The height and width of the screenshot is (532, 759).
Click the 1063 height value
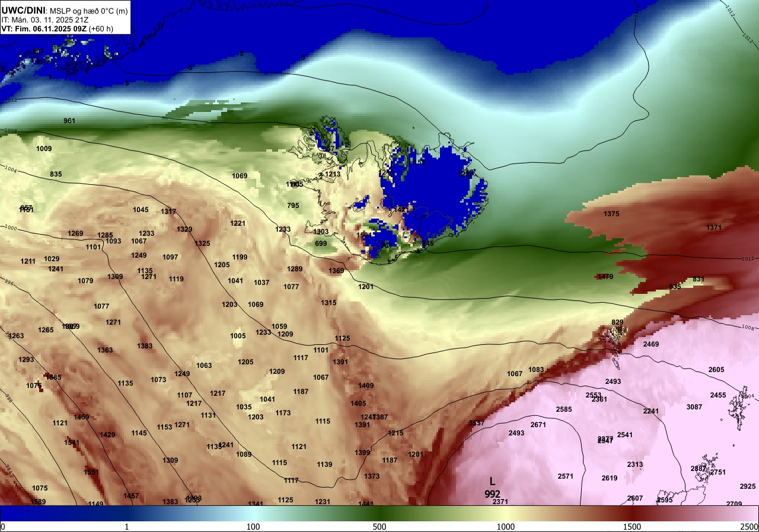pos(204,366)
